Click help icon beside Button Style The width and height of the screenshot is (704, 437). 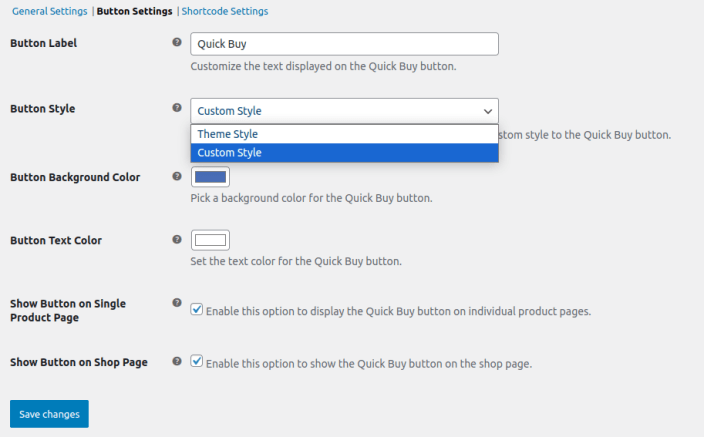click(x=177, y=109)
